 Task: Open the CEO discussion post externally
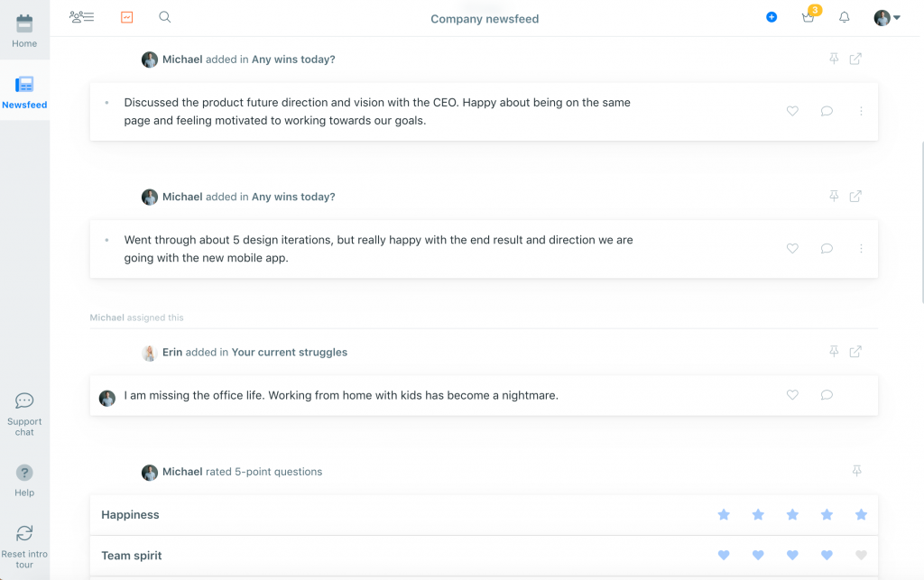pos(855,59)
